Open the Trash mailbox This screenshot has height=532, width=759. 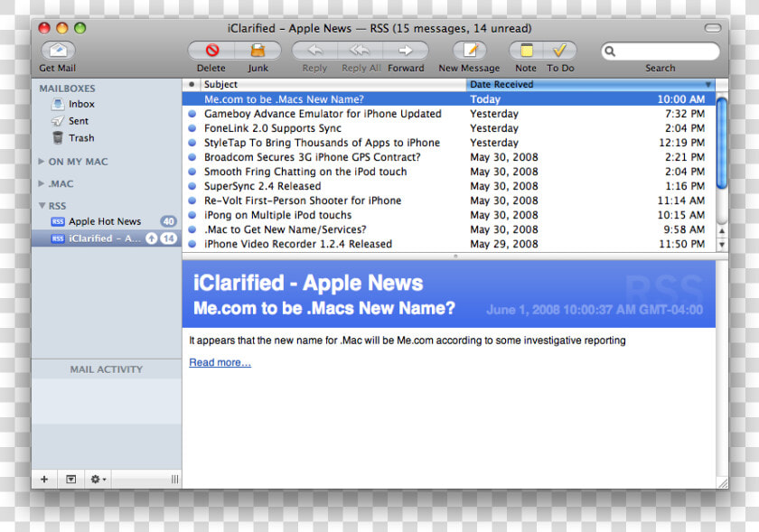[x=107, y=138]
